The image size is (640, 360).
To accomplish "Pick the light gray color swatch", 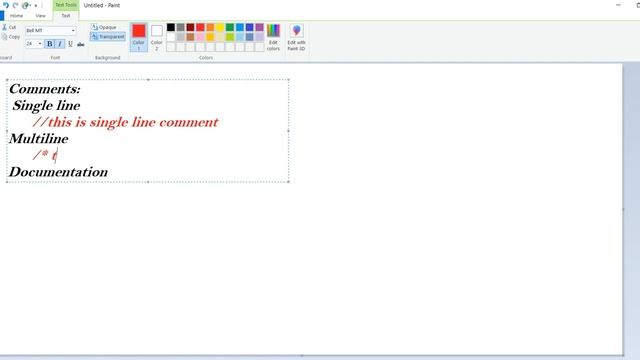I will (180, 37).
